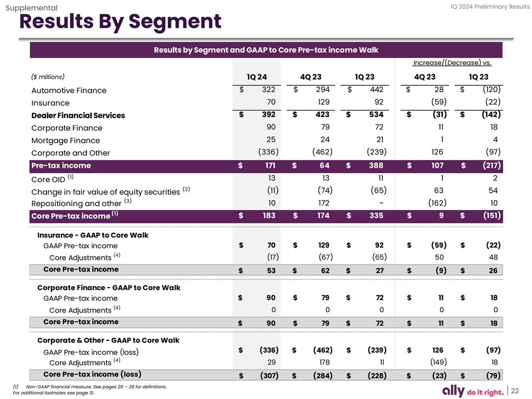Click the Corporate & Other - GAAP to Core Walk heading
The width and height of the screenshot is (532, 399).
pos(108,340)
